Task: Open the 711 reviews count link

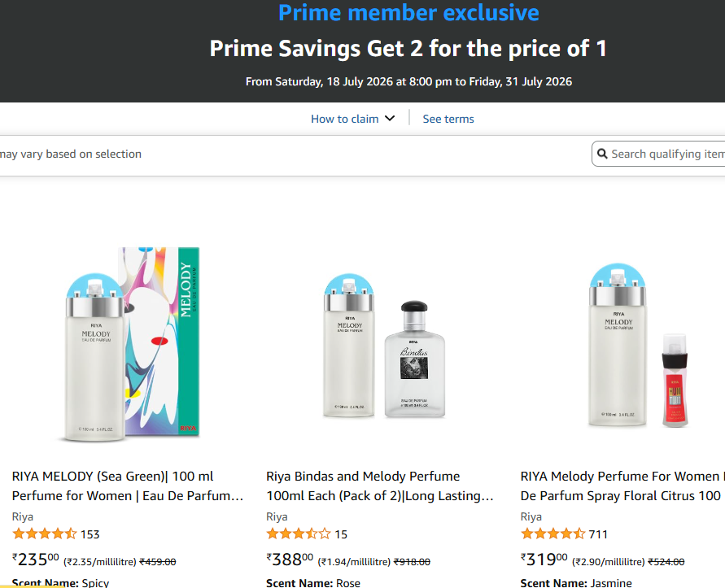Action: point(598,534)
